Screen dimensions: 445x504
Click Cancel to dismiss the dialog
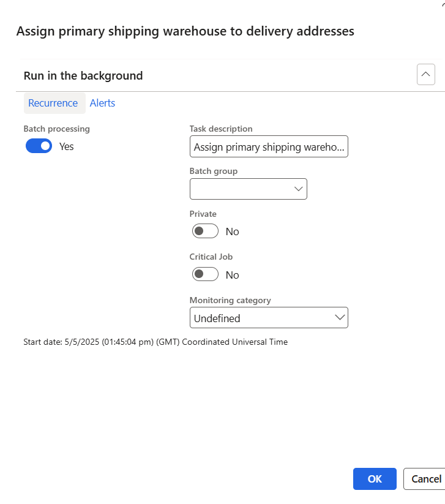(x=426, y=479)
